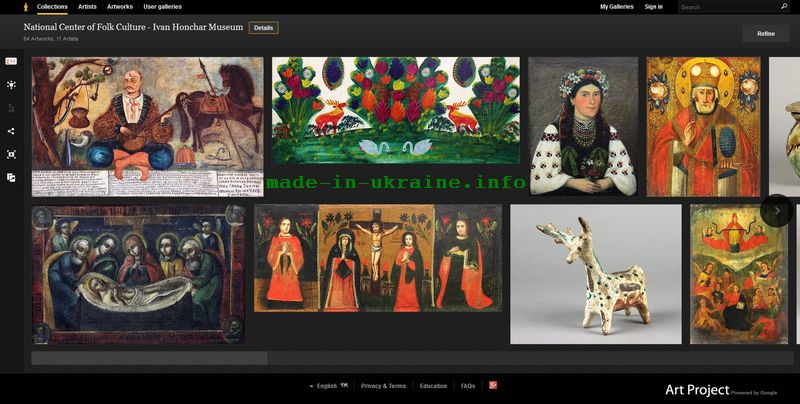Screen dimensions: 800x404
Task: Open the Cossack Mamai painting thumbnail
Action: (x=147, y=127)
